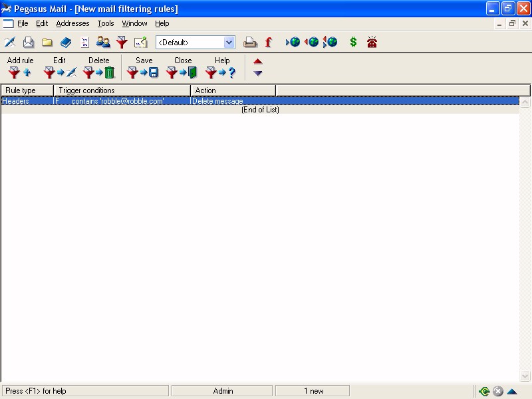Click the '1 new' status bar indicator
This screenshot has height=399, width=532.
pyautogui.click(x=313, y=391)
